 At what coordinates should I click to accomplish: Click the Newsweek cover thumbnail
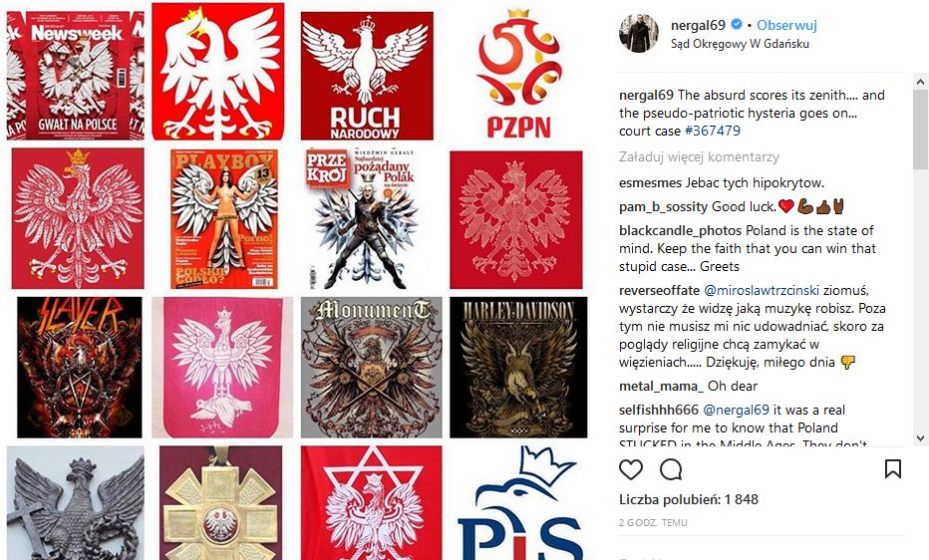pos(75,75)
